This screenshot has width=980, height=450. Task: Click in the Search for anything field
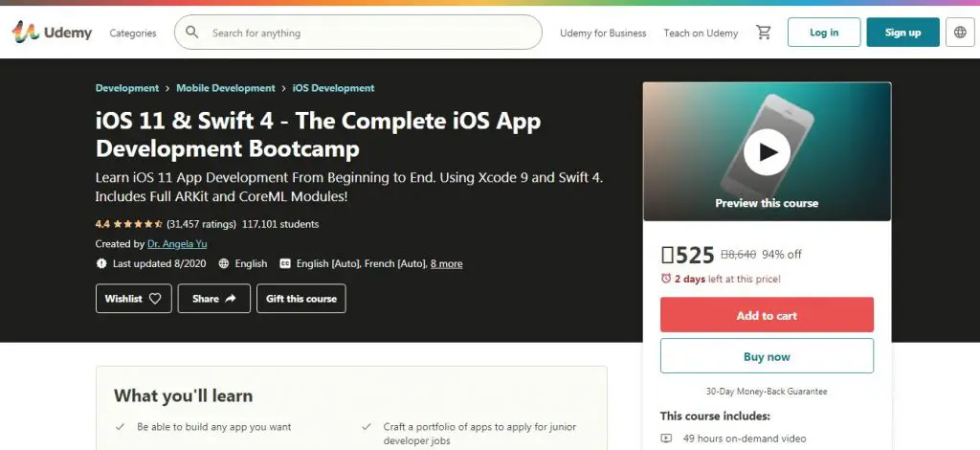click(x=373, y=33)
